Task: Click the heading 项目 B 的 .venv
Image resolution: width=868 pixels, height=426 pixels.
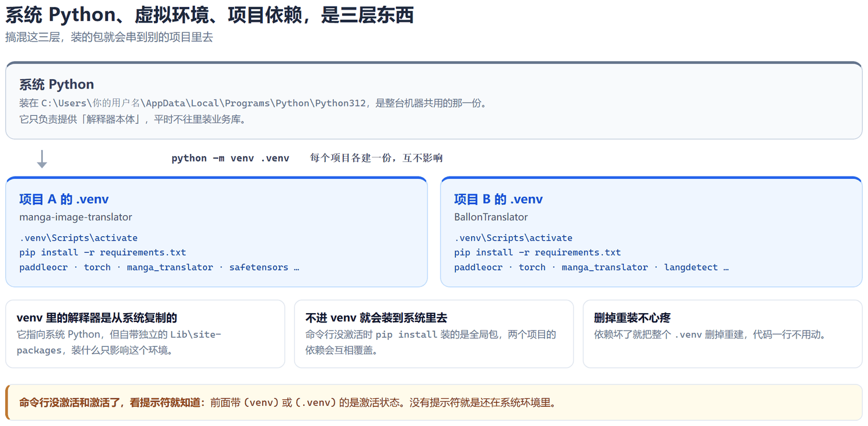Action: 499,199
